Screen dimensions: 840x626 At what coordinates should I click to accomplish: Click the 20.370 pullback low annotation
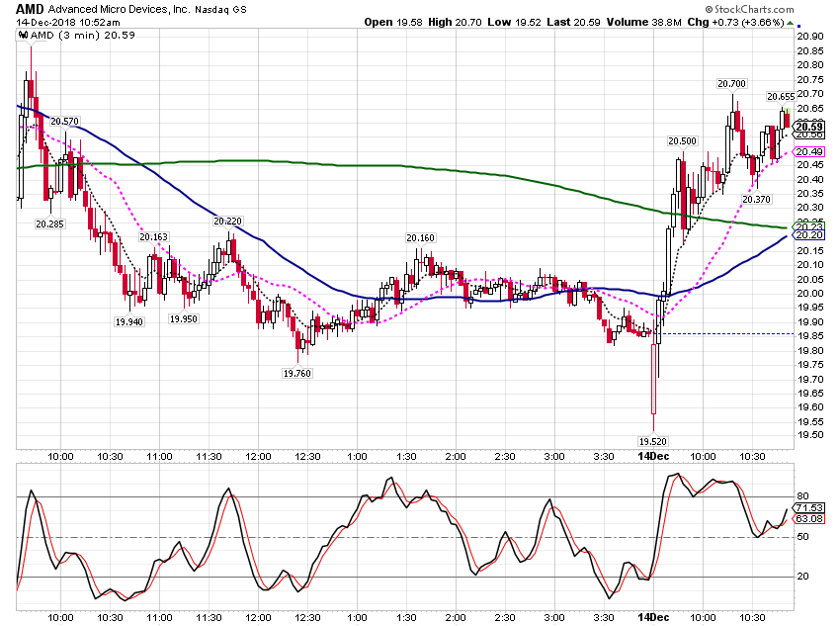coord(756,200)
